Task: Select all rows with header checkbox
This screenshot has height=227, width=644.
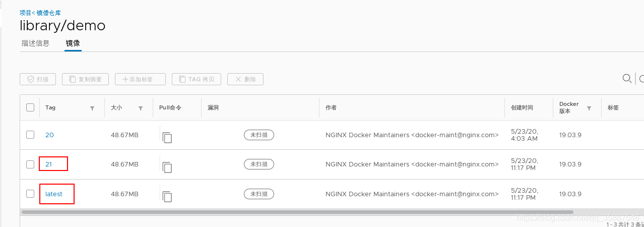Action: pos(30,107)
